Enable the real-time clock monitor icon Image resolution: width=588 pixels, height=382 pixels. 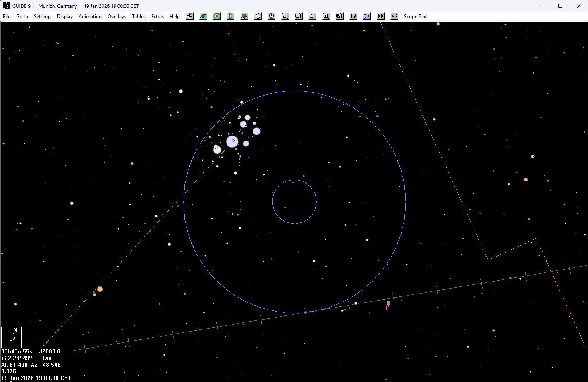[271, 16]
